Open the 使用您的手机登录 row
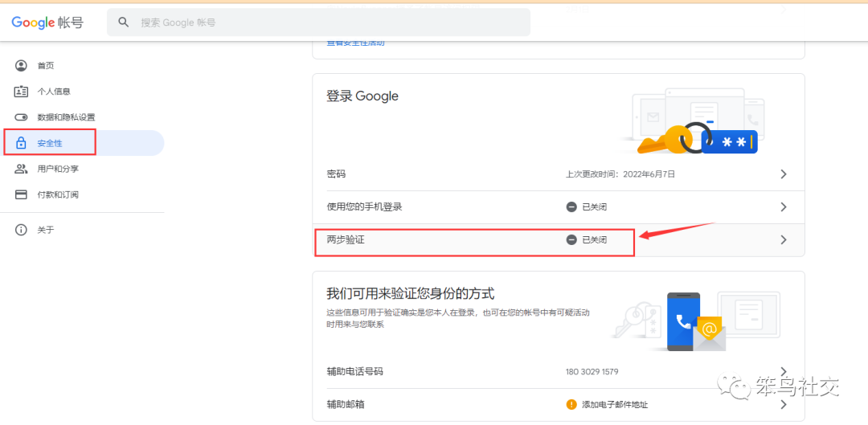Viewport: 868px width, 425px height. [559, 207]
